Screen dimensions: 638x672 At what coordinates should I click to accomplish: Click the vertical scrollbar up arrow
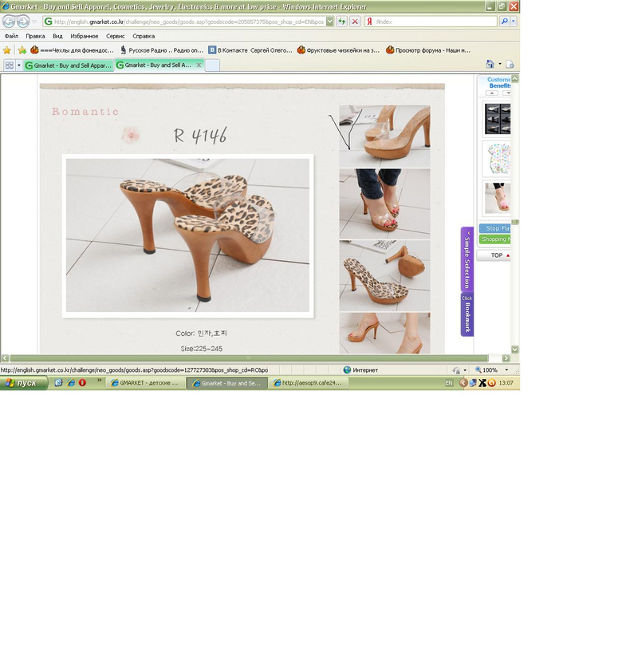pos(515,78)
